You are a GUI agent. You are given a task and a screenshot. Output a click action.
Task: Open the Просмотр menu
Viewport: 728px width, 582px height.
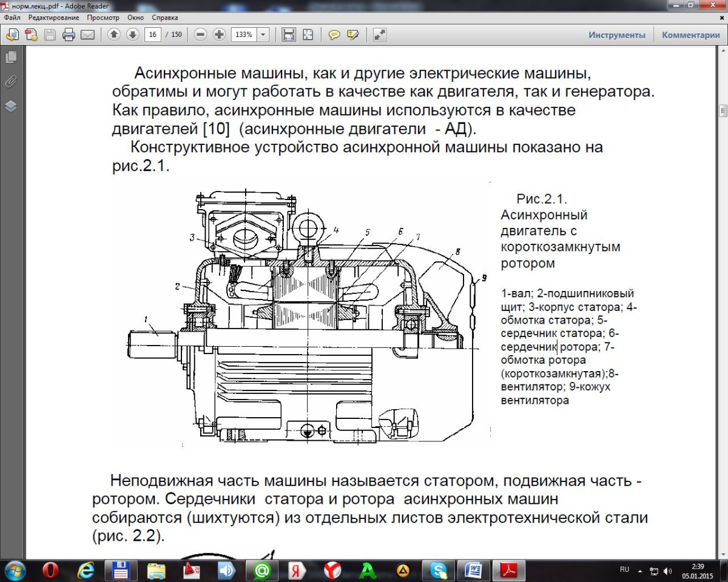(x=103, y=18)
